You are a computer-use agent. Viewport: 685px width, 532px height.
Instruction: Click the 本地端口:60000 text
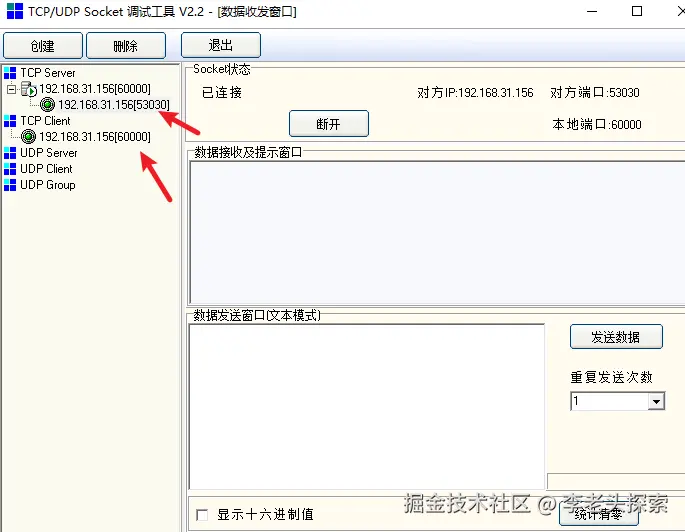click(x=597, y=124)
